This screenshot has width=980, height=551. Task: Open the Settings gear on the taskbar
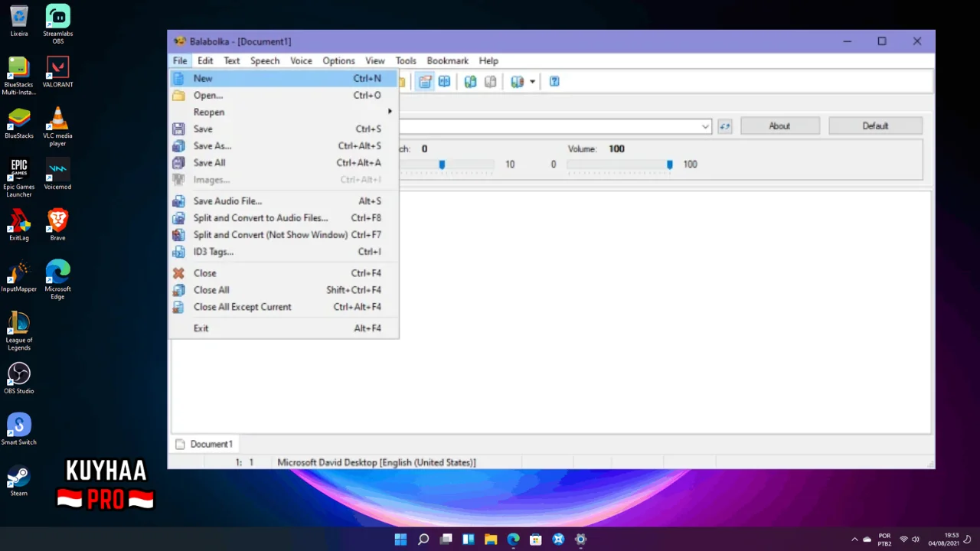581,540
